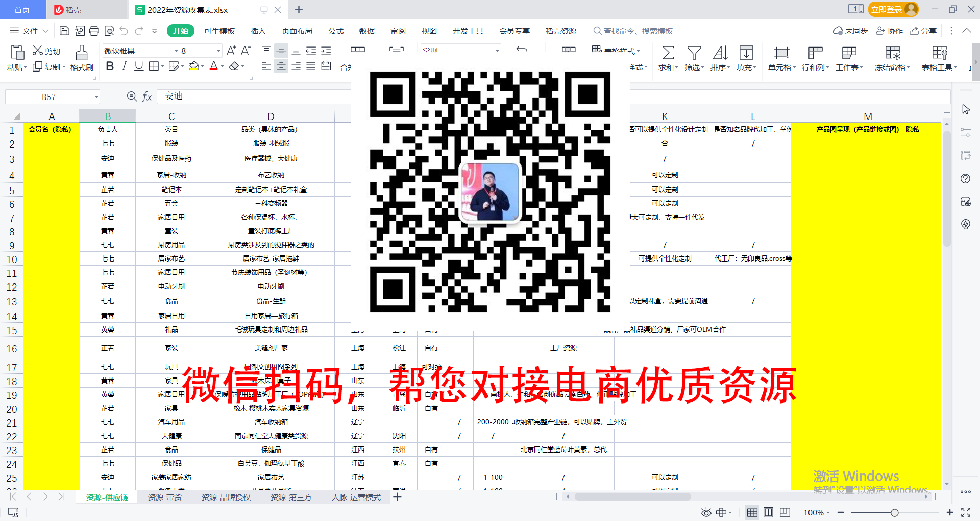Open the zoom percentage 100% dropdown
This screenshot has height=521, width=980.
coord(817,512)
